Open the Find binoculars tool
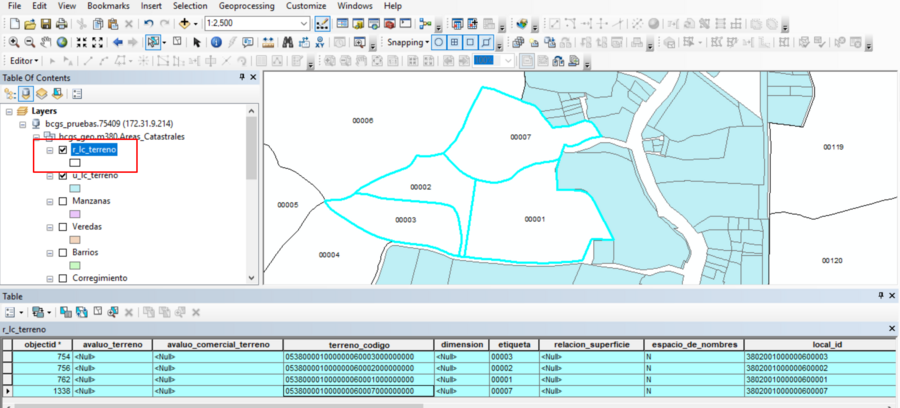 [x=286, y=42]
